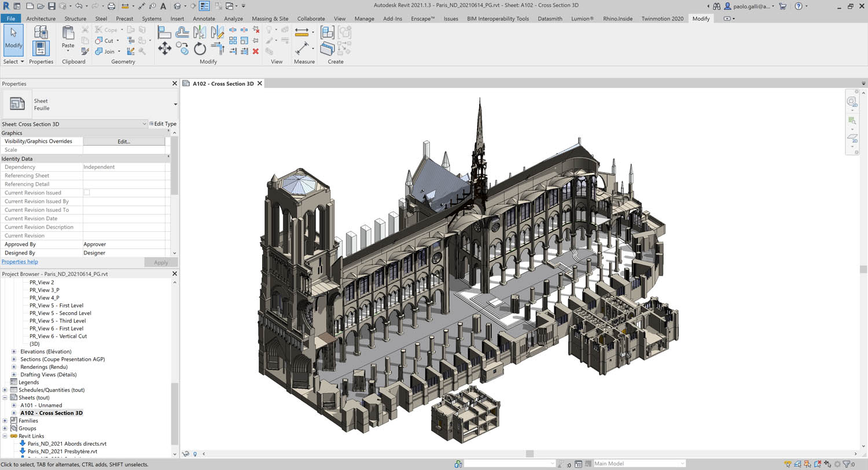Click the red Delete icon

pyautogui.click(x=255, y=51)
